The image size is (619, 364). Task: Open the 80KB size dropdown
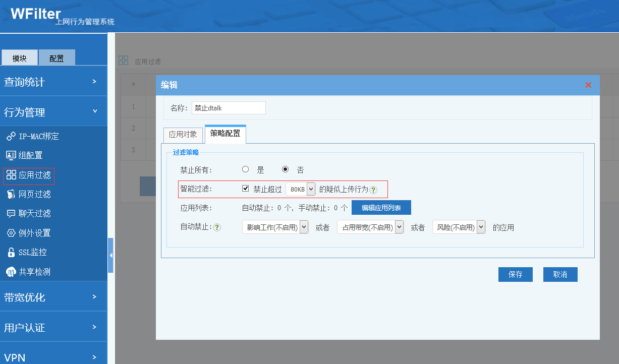pyautogui.click(x=300, y=189)
